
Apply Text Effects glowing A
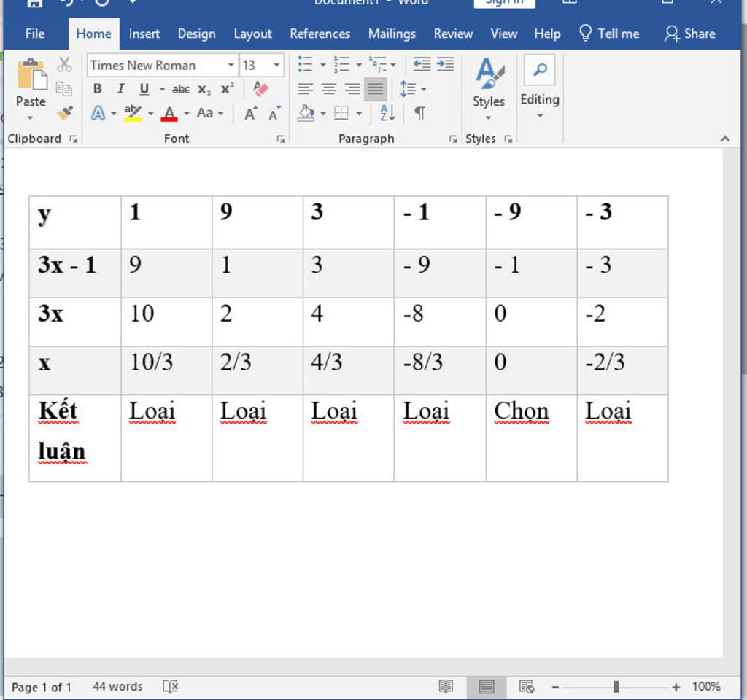(98, 113)
